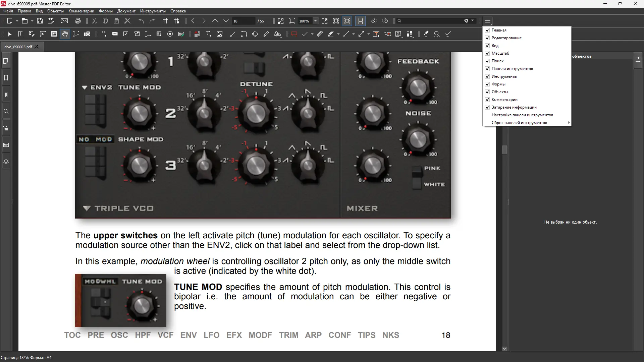Screen dimensions: 644x362
Task: Open the zoom percentage dropdown
Action: point(315,21)
